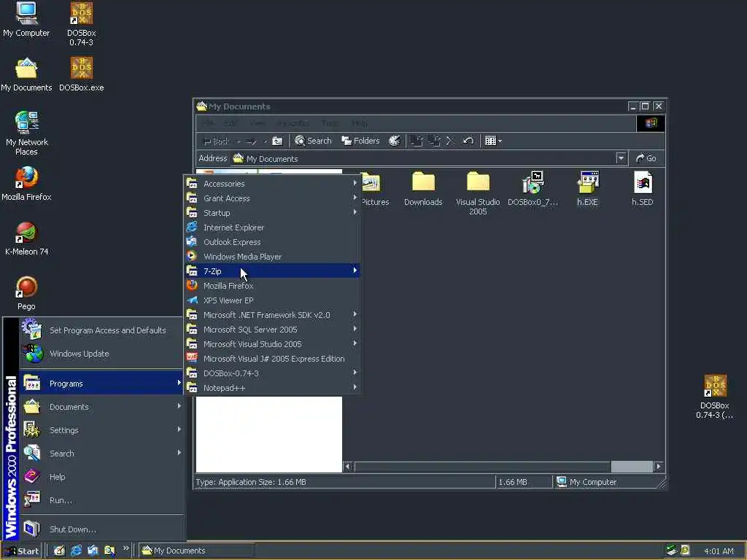This screenshot has height=560, width=747.
Task: Open the Run... dialog entry
Action: tap(101, 500)
